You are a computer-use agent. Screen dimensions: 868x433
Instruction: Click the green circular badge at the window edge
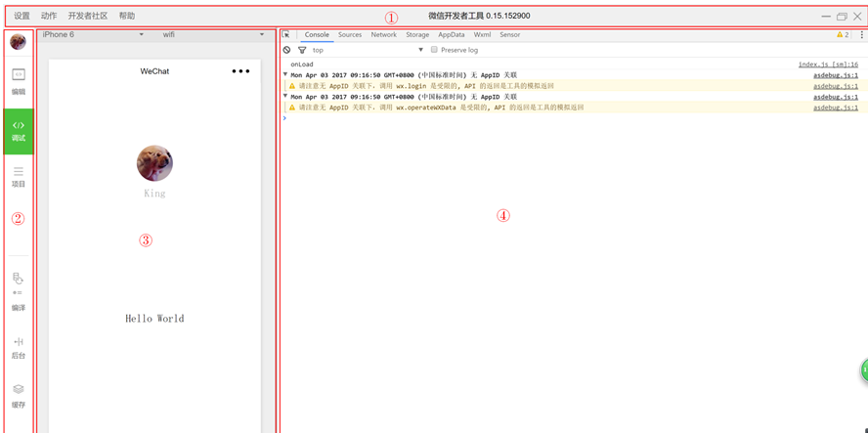[864, 369]
